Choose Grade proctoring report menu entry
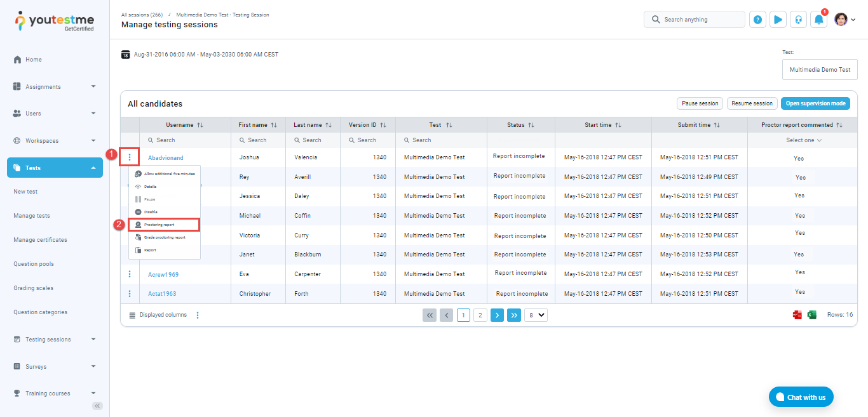 pos(164,237)
